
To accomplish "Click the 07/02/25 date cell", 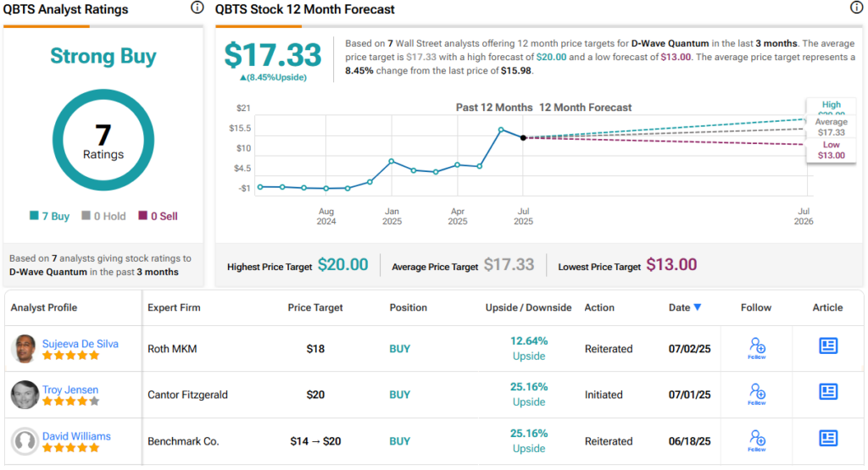I will (x=689, y=349).
